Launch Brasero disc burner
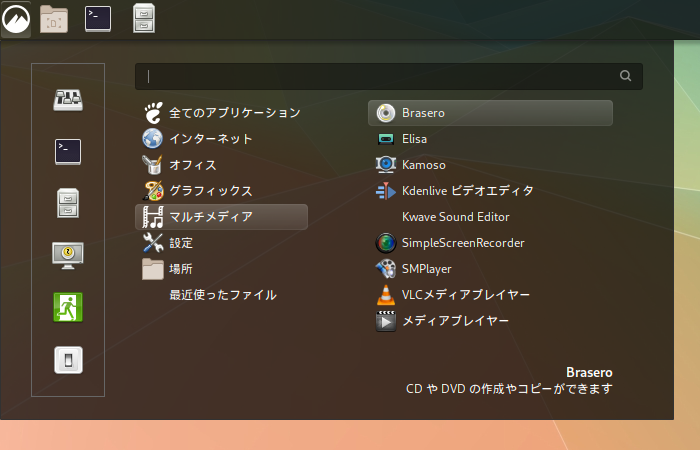Screen dimensions: 700x450 click(490, 113)
